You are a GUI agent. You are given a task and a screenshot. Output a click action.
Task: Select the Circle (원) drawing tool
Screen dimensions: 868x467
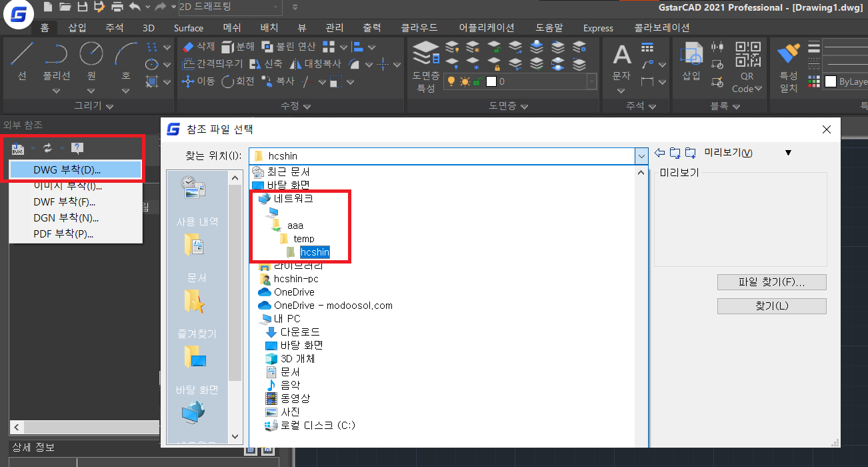tap(91, 62)
